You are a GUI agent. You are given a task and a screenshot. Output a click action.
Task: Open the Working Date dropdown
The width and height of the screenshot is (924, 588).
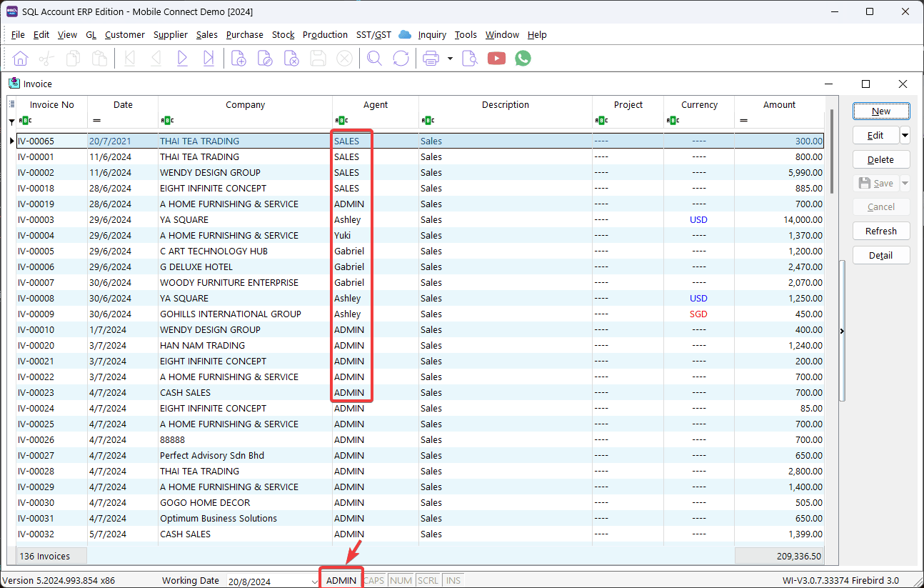click(x=315, y=581)
